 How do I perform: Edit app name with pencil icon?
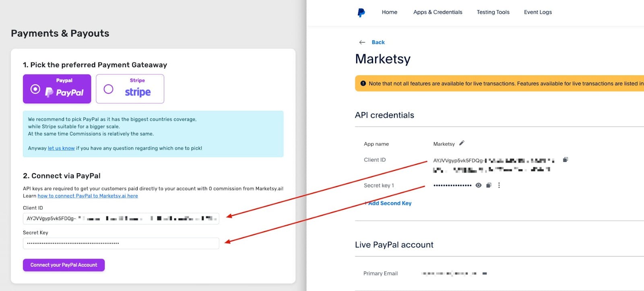(x=462, y=143)
